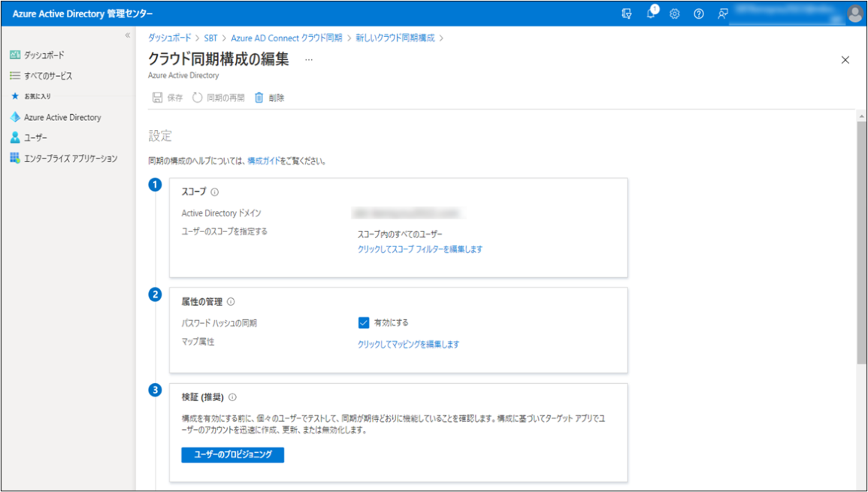The image size is (868, 492).
Task: Click the 削除 toolbar label
Action: coord(277,98)
